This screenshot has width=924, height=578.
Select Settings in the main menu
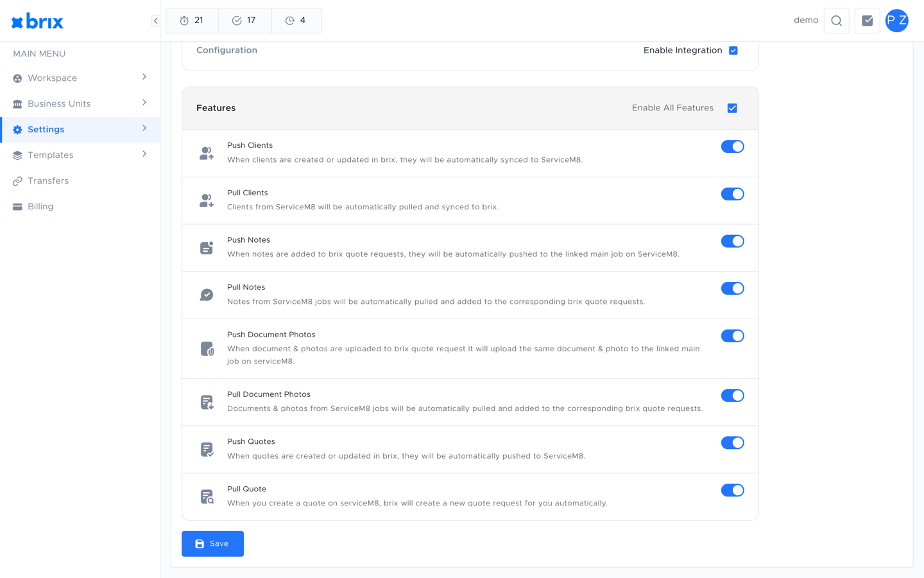(80, 130)
